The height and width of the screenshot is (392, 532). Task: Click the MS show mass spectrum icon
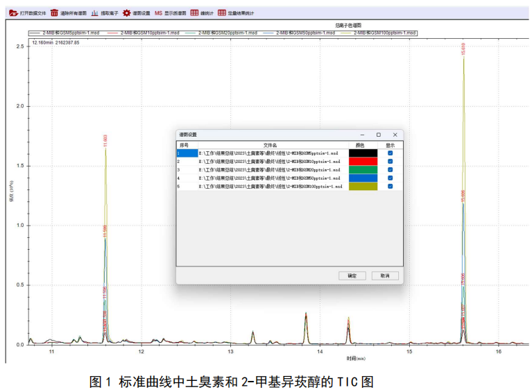[158, 12]
